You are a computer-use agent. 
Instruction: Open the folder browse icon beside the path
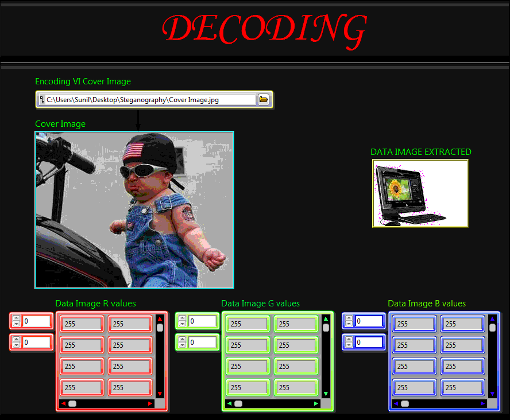264,99
